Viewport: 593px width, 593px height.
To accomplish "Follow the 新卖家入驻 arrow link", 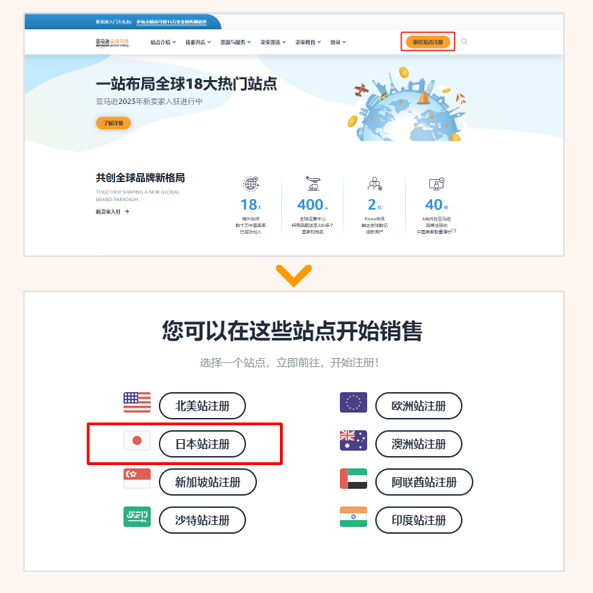I will [112, 212].
